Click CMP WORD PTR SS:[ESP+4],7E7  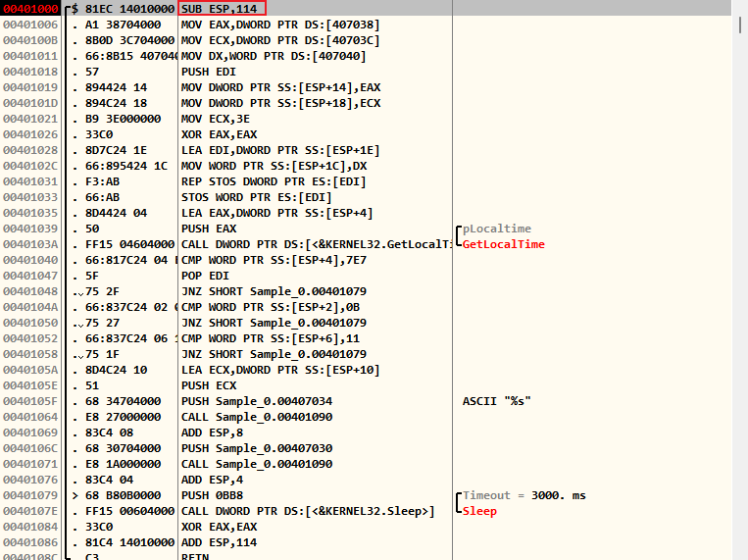coord(274,260)
